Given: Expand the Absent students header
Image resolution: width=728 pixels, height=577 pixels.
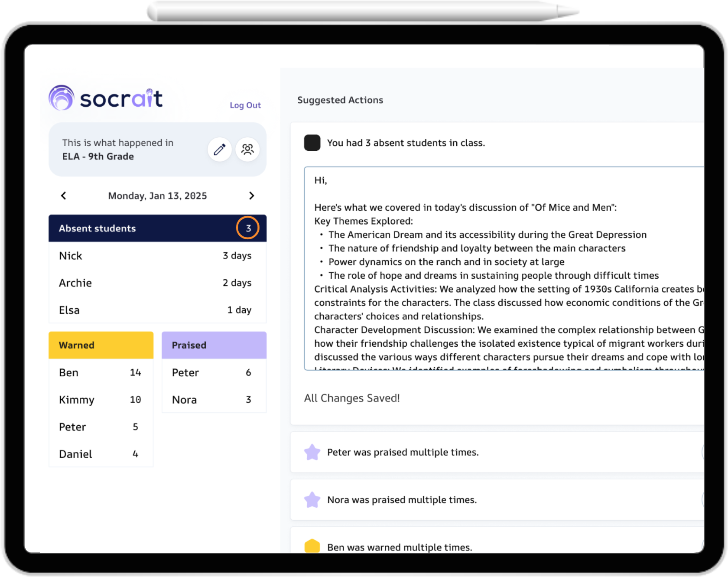Looking at the screenshot, I should (143, 228).
